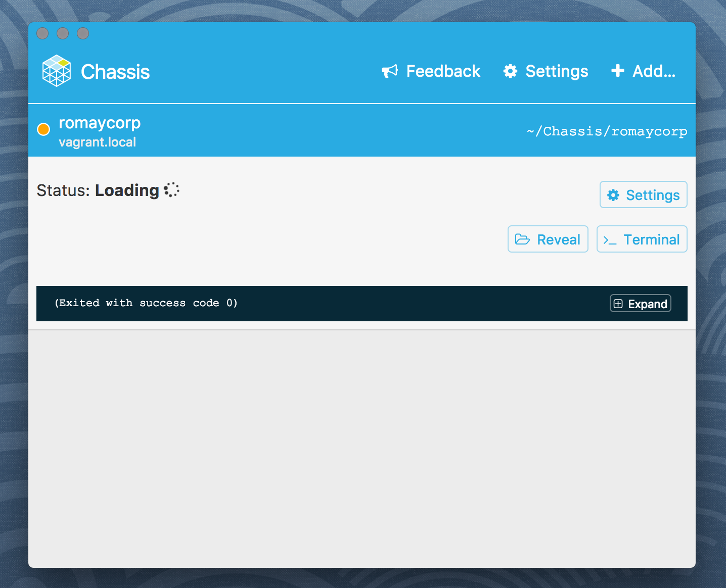The width and height of the screenshot is (726, 588).
Task: Open Feedback from the header
Action: 431,71
